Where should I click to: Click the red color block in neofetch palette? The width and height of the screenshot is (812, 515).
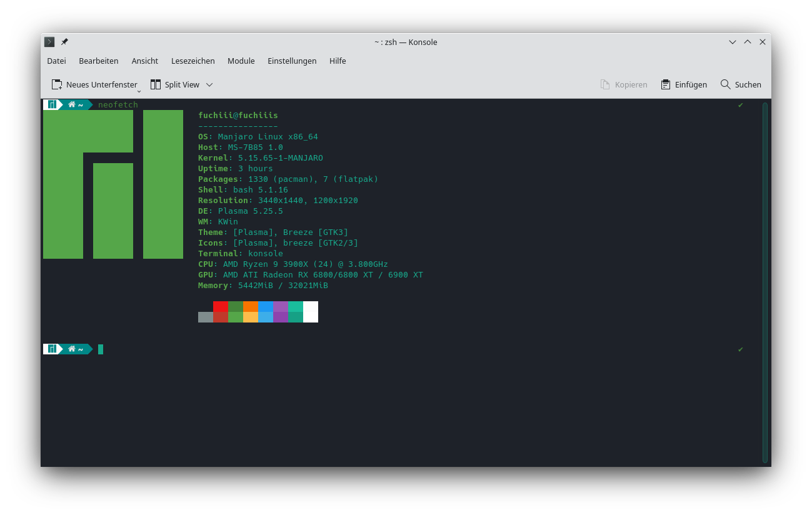221,306
